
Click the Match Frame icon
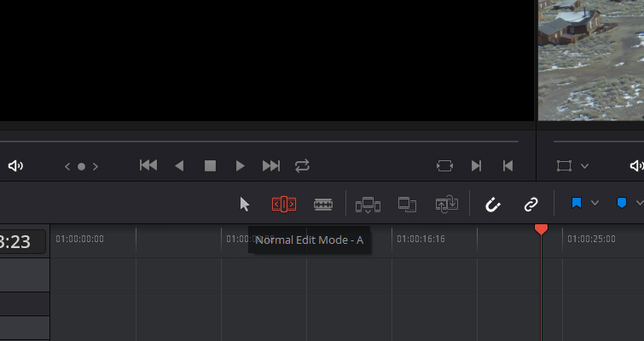pos(444,165)
